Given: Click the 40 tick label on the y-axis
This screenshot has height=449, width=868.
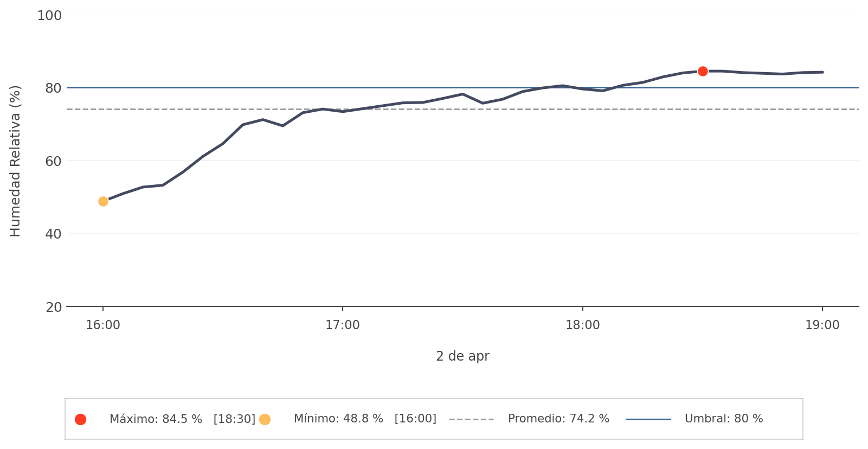Looking at the screenshot, I should pos(53,234).
